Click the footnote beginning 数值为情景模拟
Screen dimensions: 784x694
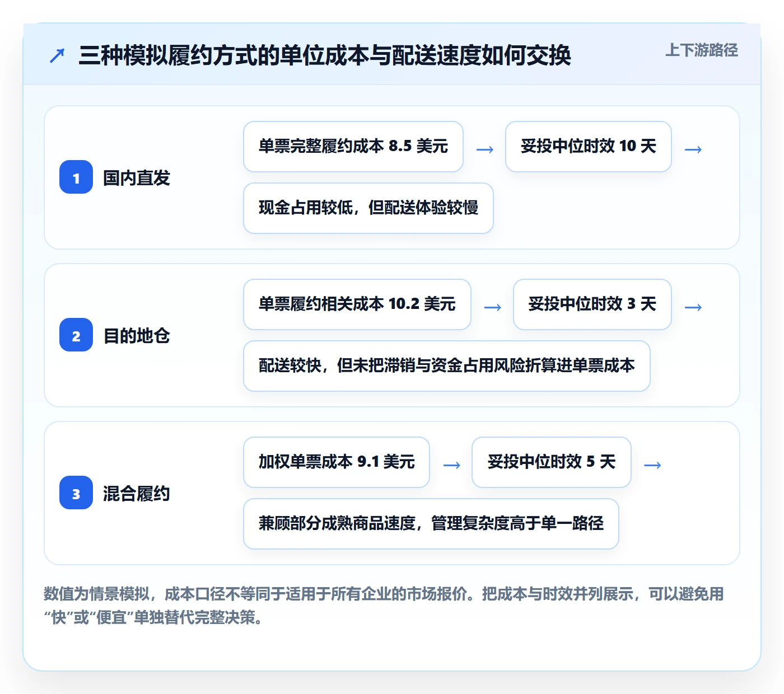(x=384, y=606)
